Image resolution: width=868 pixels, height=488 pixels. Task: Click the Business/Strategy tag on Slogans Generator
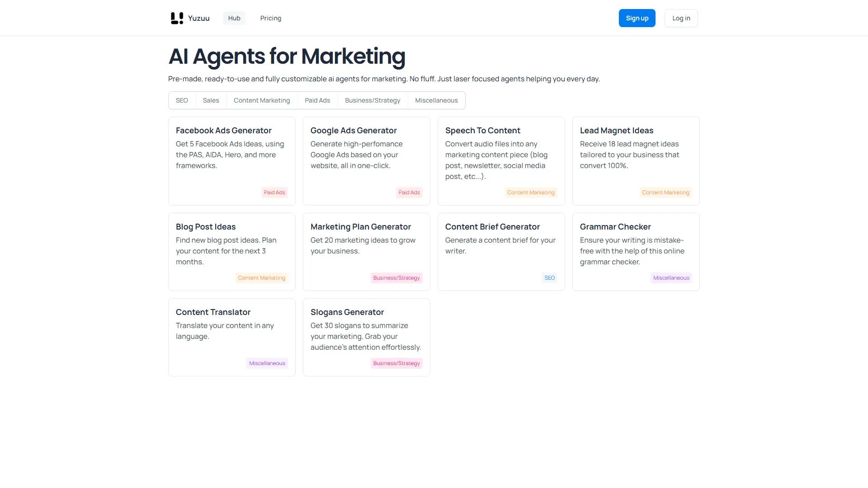tap(396, 363)
